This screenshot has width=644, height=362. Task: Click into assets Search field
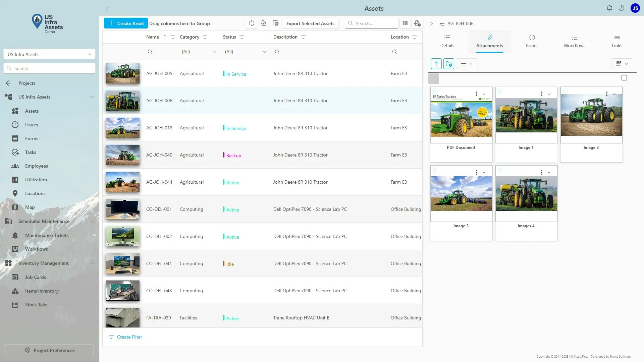click(x=372, y=23)
